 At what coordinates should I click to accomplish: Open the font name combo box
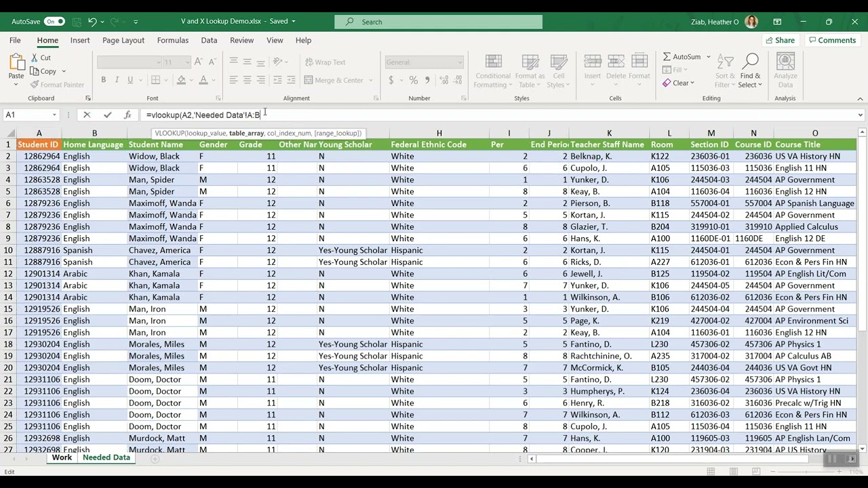[129, 62]
